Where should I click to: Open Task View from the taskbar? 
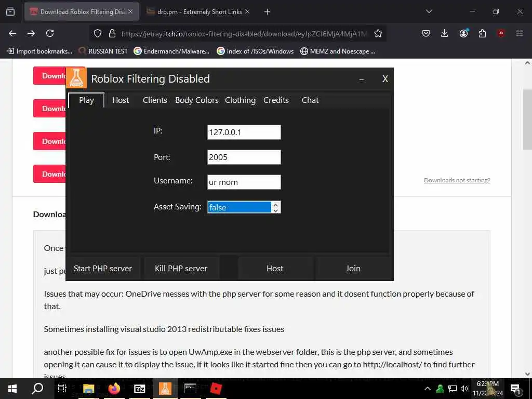62,389
